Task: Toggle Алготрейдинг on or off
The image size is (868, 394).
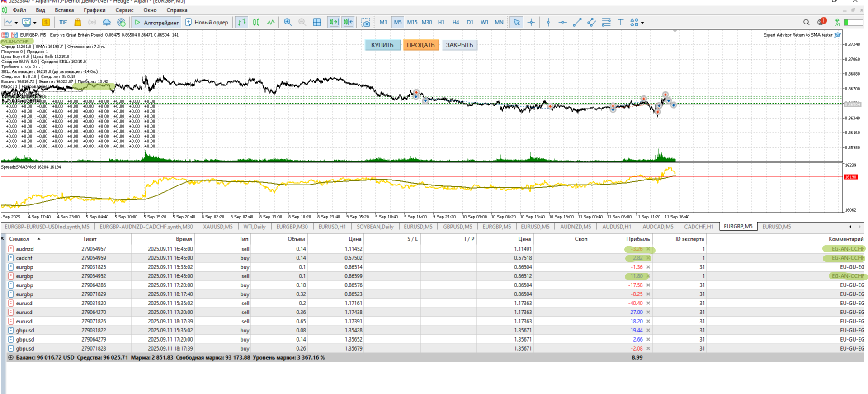Action: click(156, 22)
